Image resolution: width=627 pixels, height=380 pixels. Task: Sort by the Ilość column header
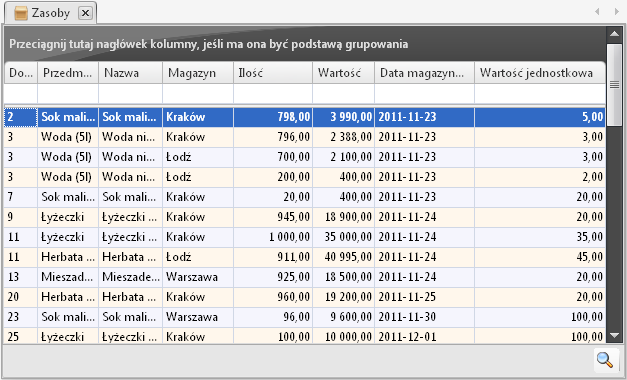click(x=273, y=73)
